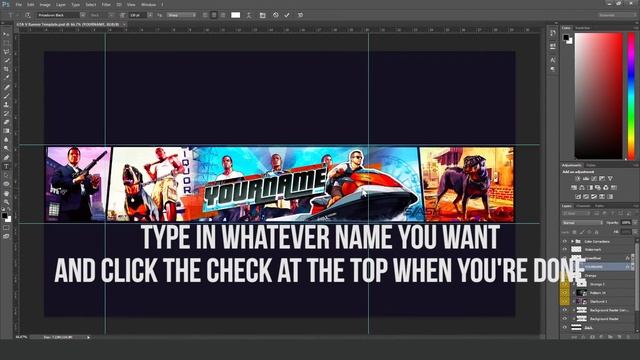Switch to the Paths tab
The height and width of the screenshot is (360, 640).
coord(599,206)
